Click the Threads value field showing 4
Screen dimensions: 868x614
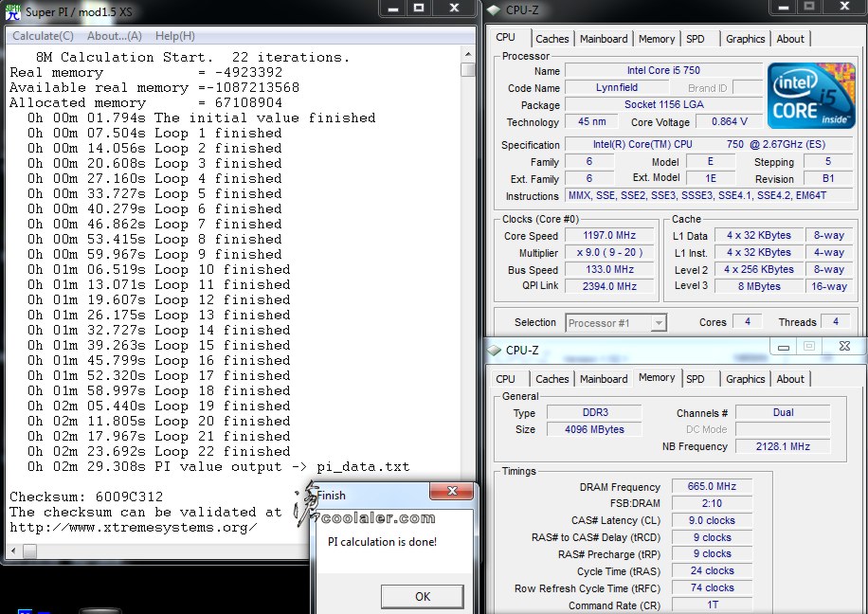pos(836,321)
